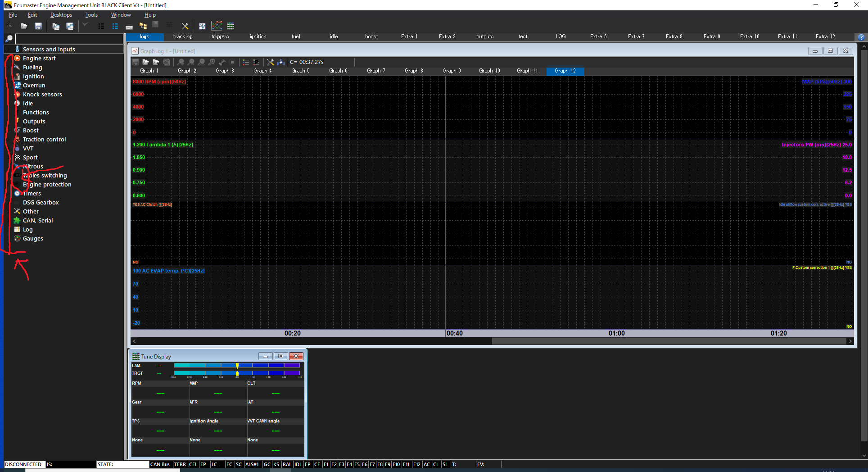Open Graph log settings wrench icon
The image size is (868, 472).
click(270, 62)
